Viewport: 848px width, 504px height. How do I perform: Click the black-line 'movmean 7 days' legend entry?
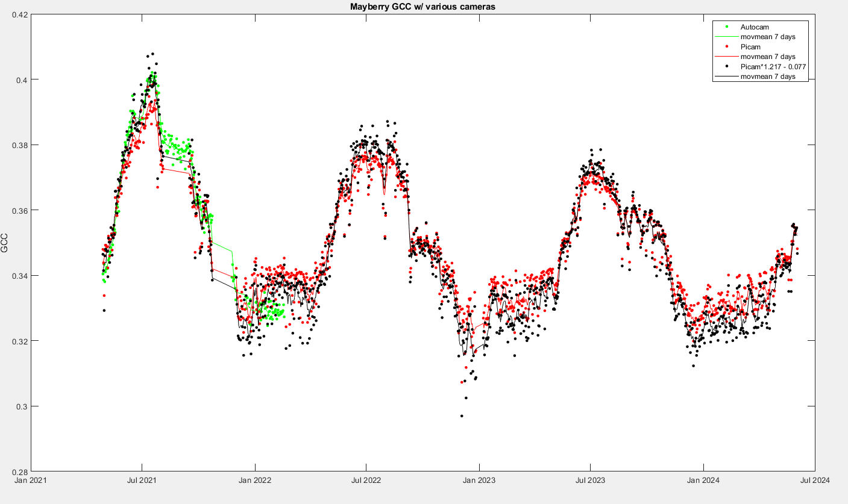755,76
